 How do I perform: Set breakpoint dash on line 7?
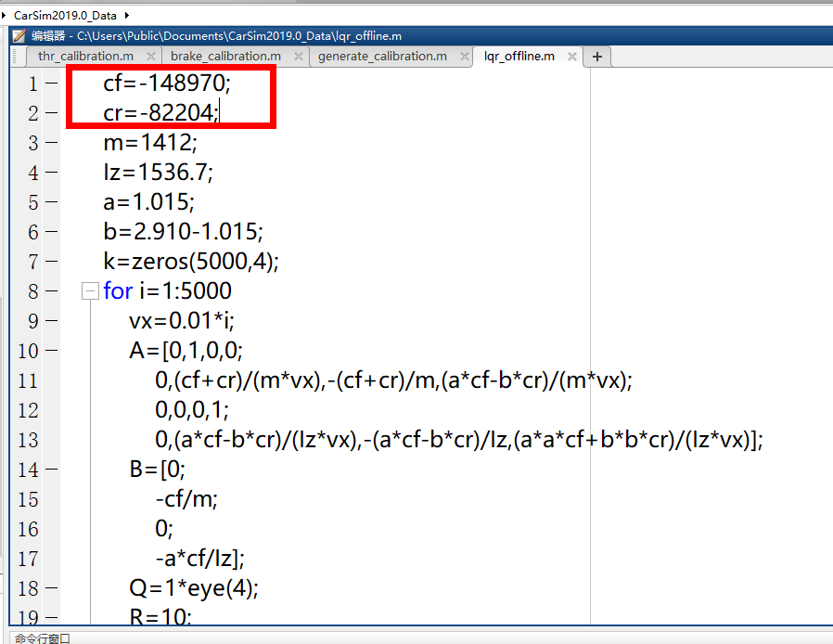coord(52,262)
